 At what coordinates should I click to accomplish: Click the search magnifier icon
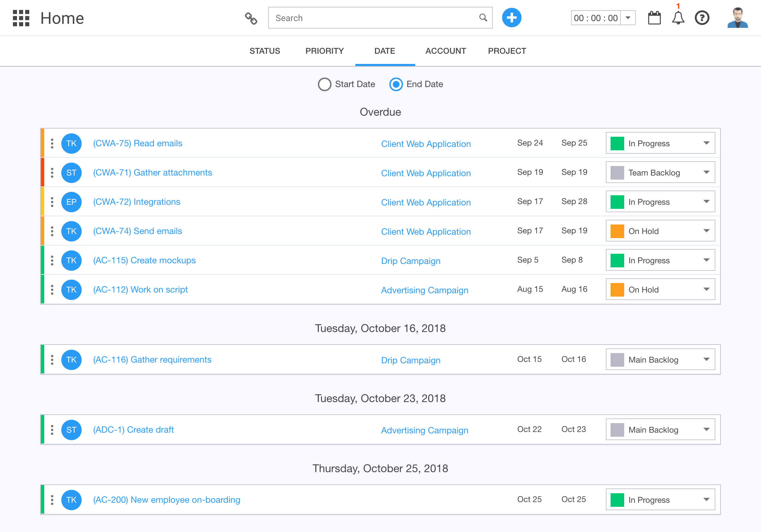[483, 18]
